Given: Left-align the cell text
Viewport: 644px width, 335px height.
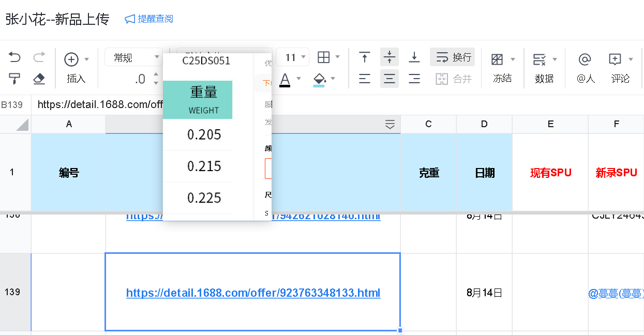Looking at the screenshot, I should [x=365, y=79].
